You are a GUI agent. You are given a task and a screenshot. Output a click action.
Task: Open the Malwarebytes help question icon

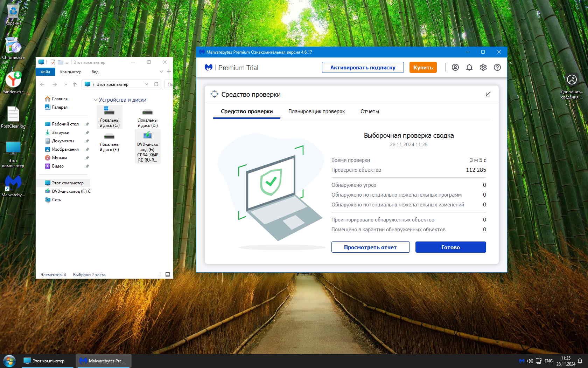(497, 67)
